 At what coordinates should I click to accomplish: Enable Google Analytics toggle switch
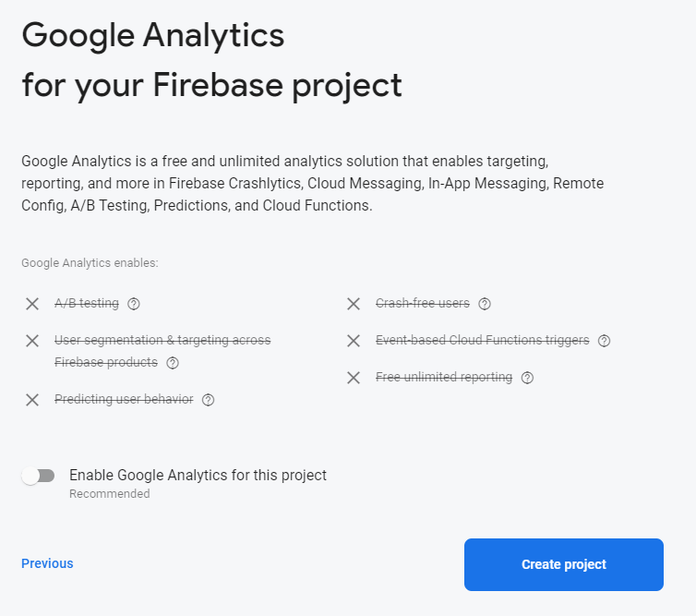coord(39,476)
